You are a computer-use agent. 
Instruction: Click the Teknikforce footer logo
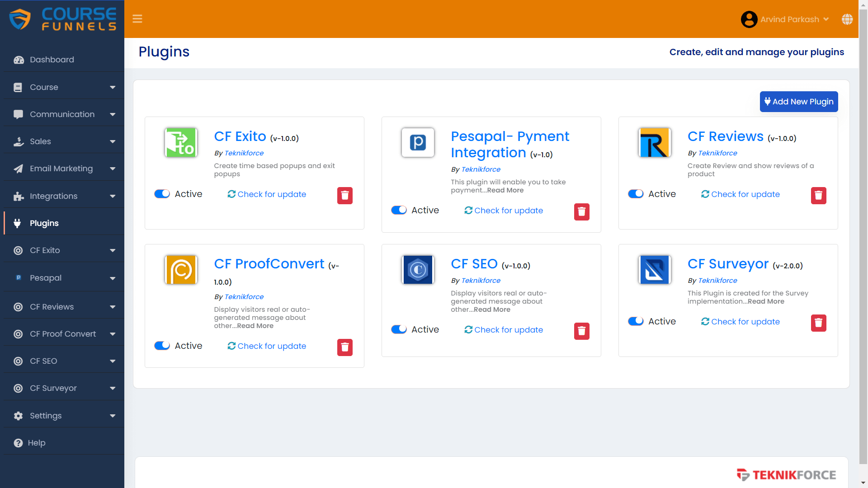tap(786, 475)
